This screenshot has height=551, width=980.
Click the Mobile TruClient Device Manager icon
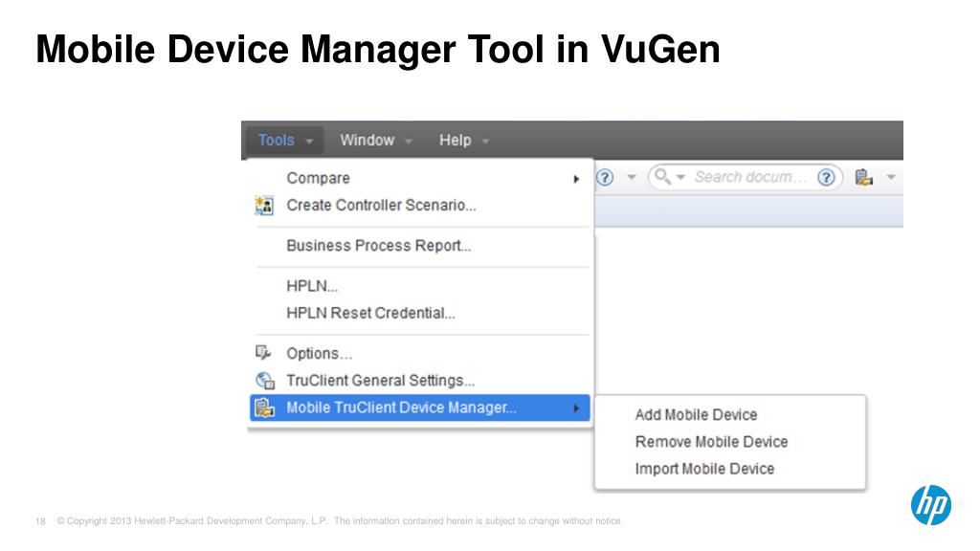[264, 408]
